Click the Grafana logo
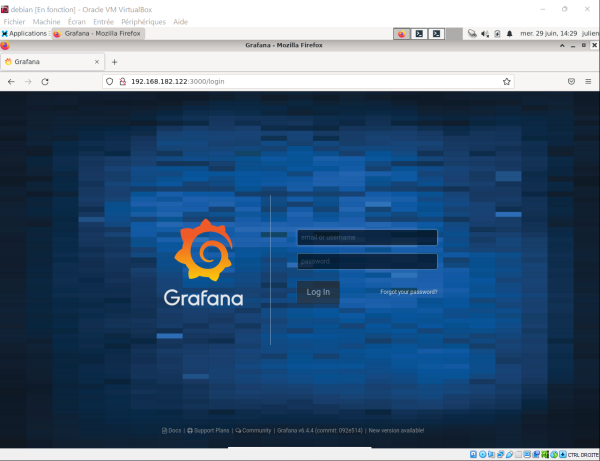This screenshot has height=461, width=600. [204, 263]
